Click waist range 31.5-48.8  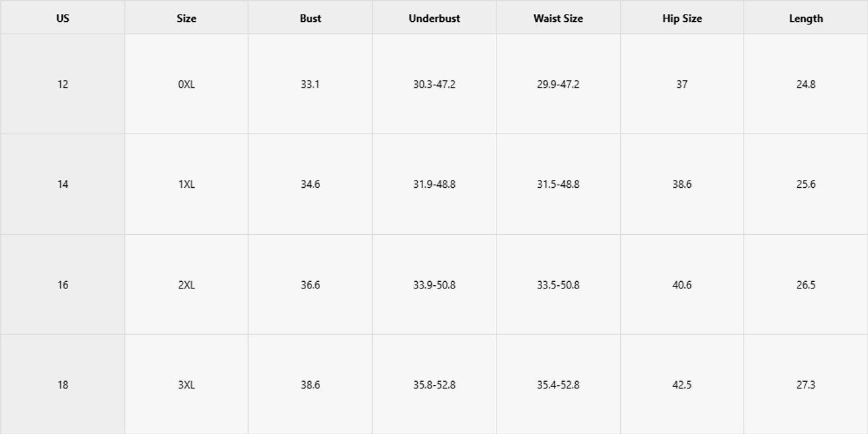click(x=558, y=185)
